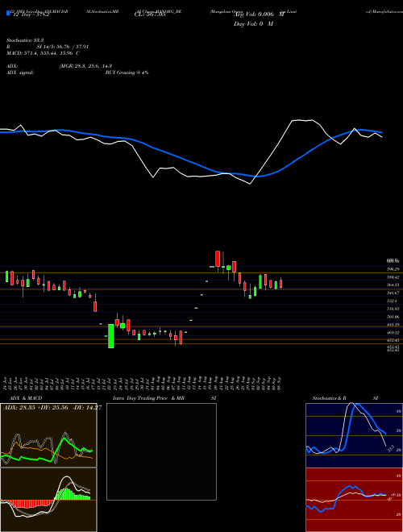Click the blue 12 Day SMA legend square
This screenshot has width=403, height=532.
[x=9, y=13]
